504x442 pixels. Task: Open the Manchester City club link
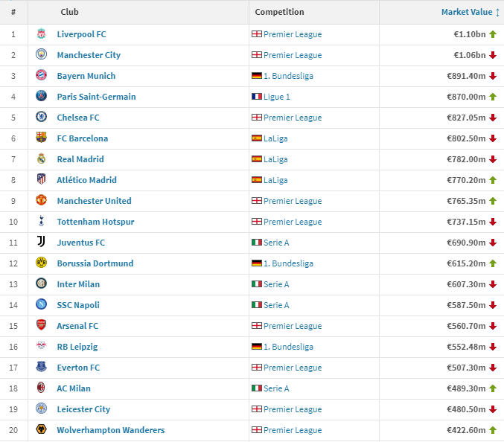tap(89, 55)
